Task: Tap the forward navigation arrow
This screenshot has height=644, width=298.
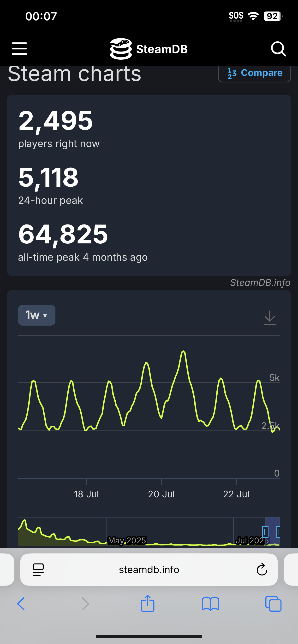Action: tap(85, 604)
